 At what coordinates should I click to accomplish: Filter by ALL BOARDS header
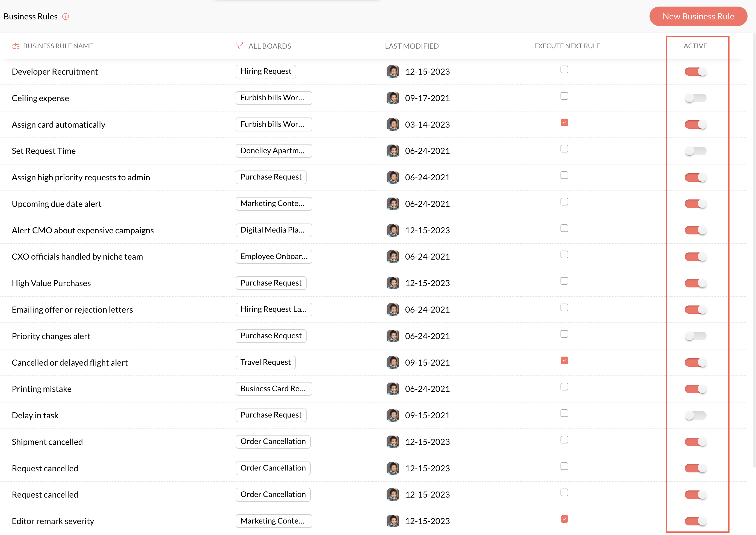coord(270,46)
